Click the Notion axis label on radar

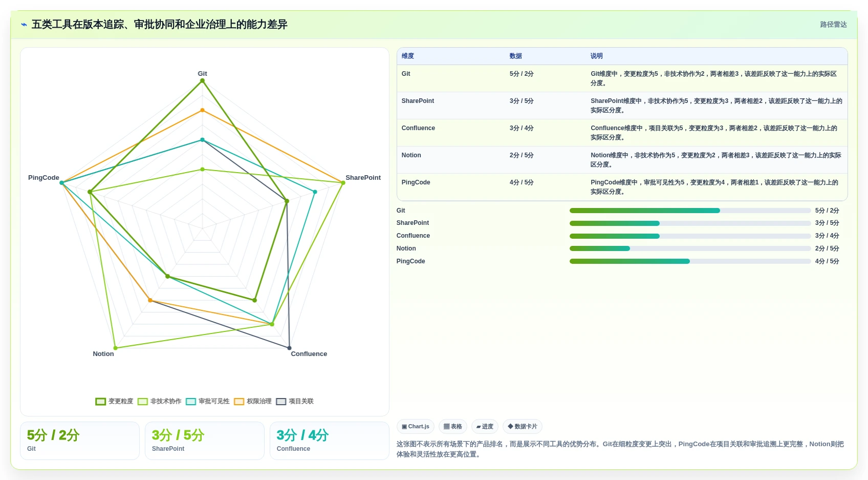(x=103, y=354)
